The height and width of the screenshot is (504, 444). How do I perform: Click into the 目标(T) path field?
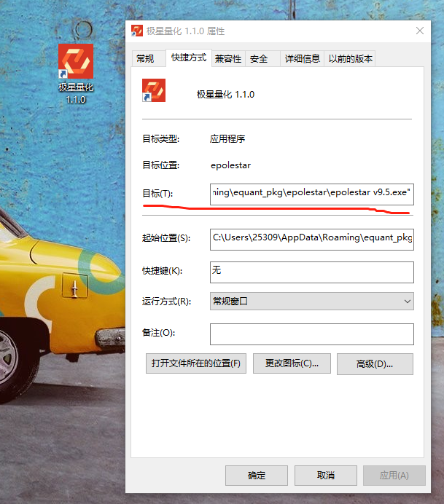(x=312, y=194)
